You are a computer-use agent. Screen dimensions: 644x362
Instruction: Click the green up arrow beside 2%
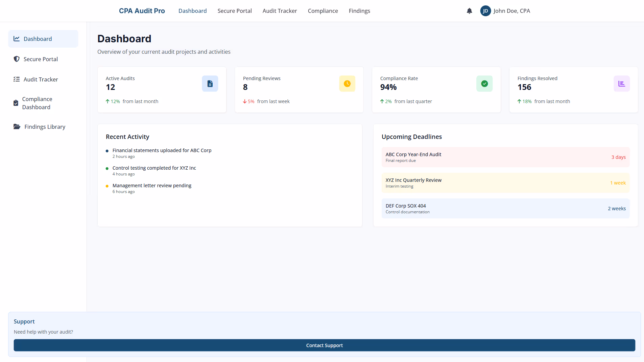(382, 101)
